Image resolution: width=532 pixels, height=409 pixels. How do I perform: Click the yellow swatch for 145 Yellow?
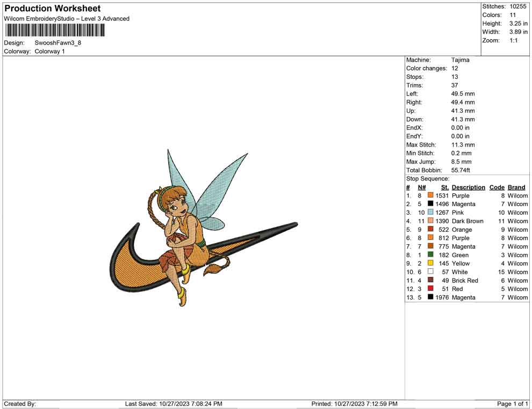(x=430, y=263)
